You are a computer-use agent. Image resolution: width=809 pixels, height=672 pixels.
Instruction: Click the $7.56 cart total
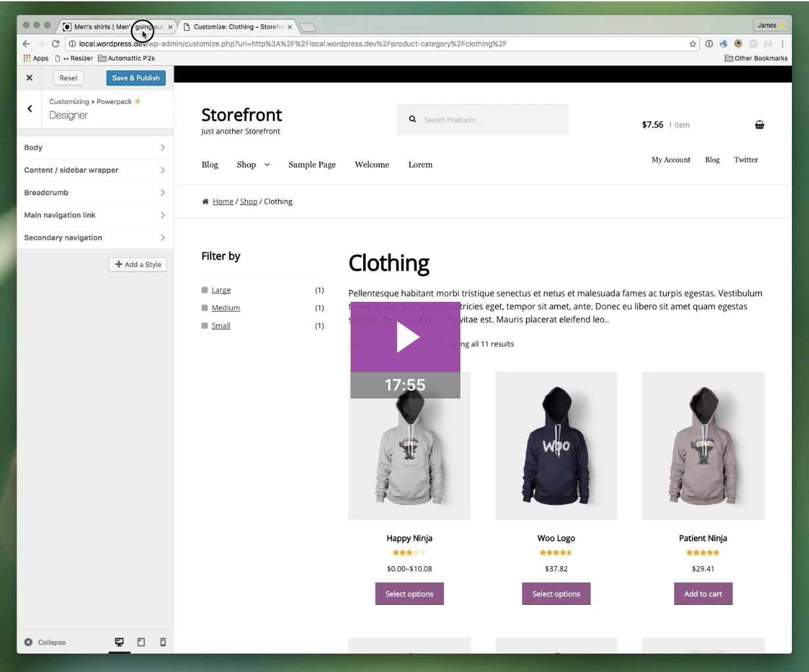[652, 125]
